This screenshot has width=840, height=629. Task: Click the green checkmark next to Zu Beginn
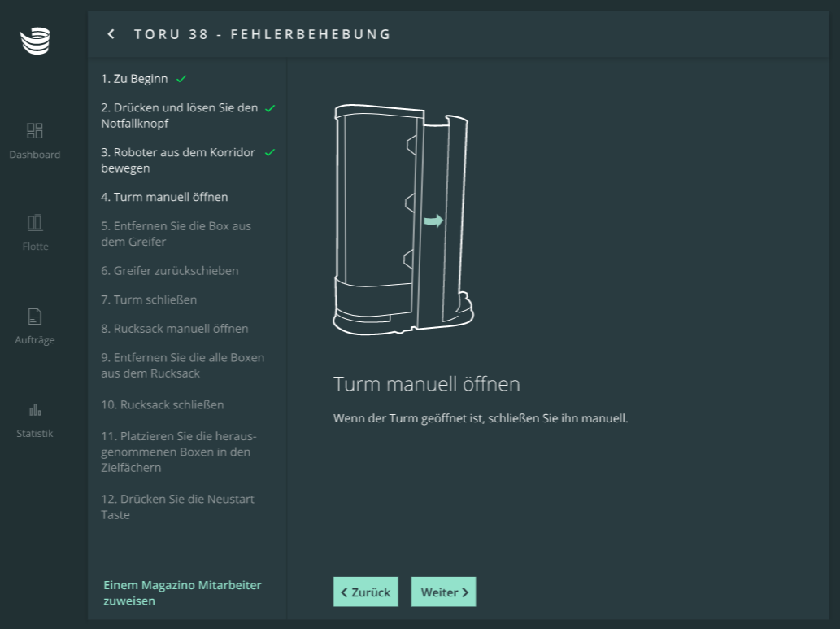point(182,79)
